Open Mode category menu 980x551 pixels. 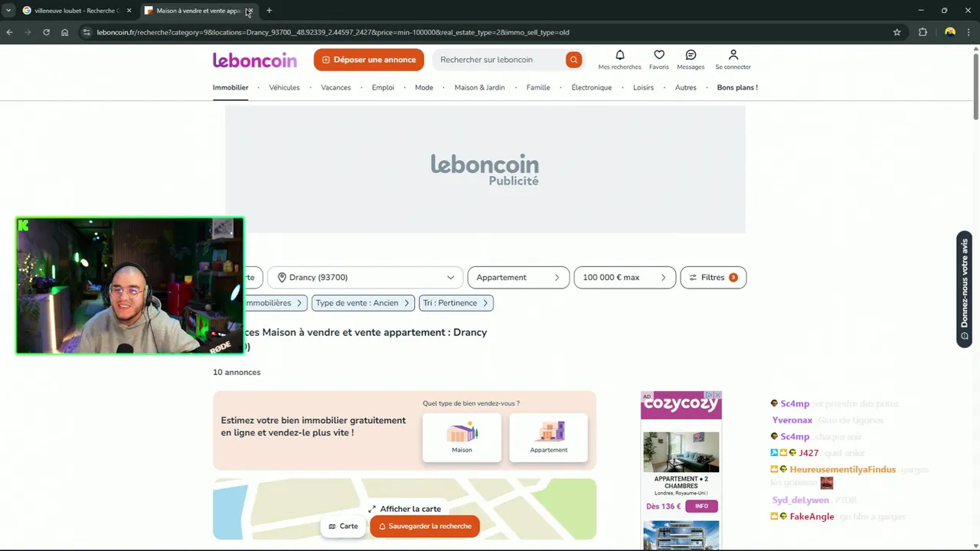click(x=424, y=87)
